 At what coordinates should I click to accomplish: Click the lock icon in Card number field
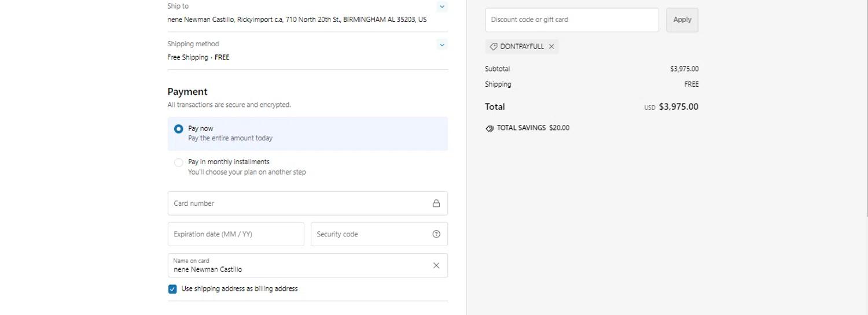click(x=436, y=203)
